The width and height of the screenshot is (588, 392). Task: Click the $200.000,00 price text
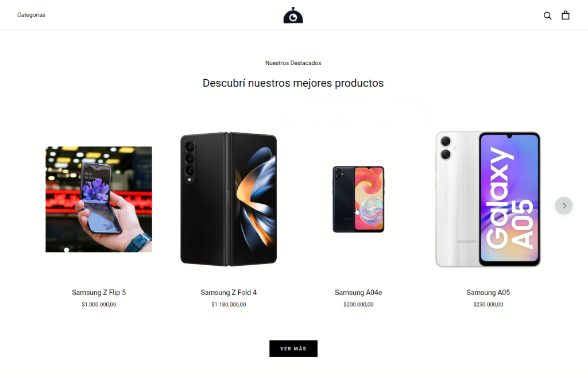[x=358, y=304]
